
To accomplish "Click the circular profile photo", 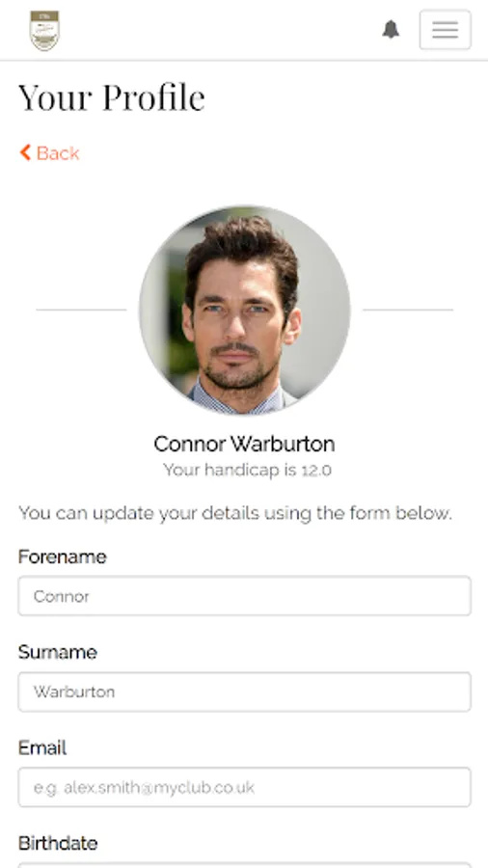I will coord(245,310).
